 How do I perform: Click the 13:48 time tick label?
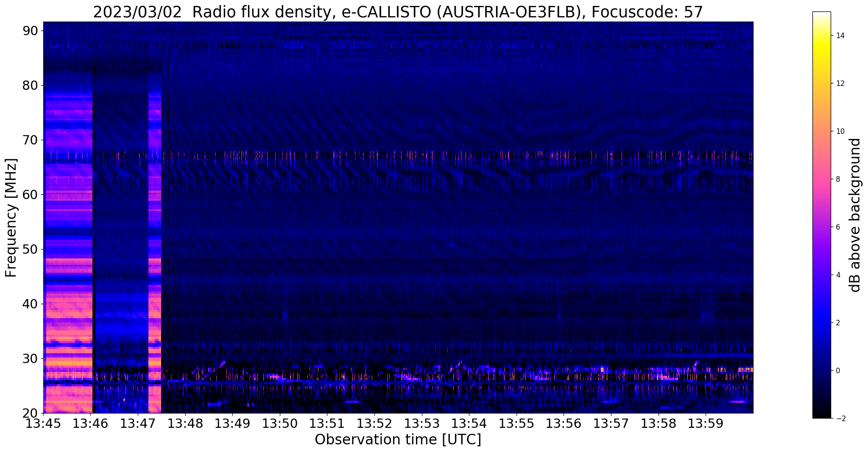185,423
